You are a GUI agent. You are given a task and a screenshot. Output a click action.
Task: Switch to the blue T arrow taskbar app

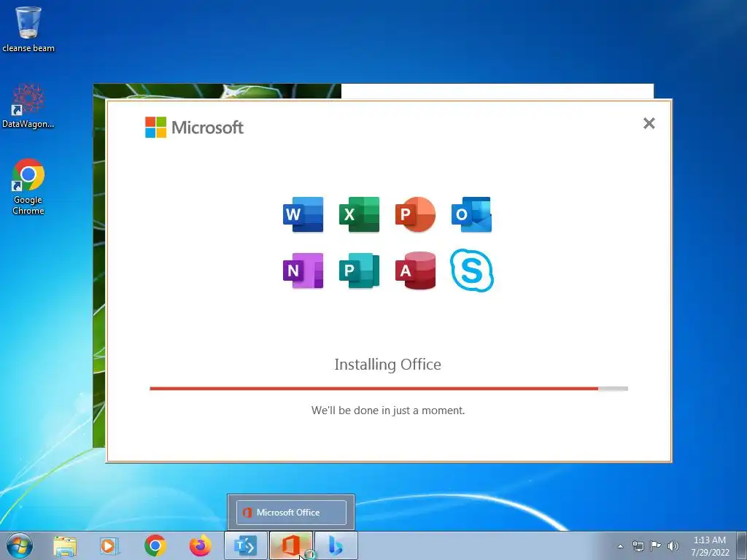(246, 545)
